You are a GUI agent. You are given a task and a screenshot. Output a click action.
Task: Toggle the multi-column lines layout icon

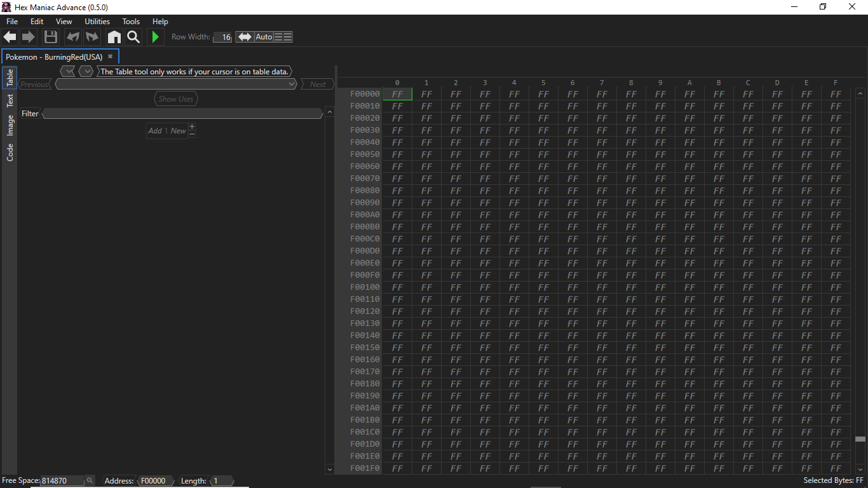[x=283, y=37]
